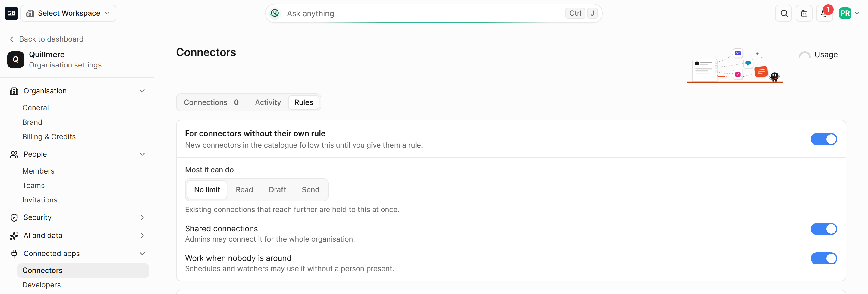Click the PR user avatar
The image size is (868, 294).
(845, 13)
